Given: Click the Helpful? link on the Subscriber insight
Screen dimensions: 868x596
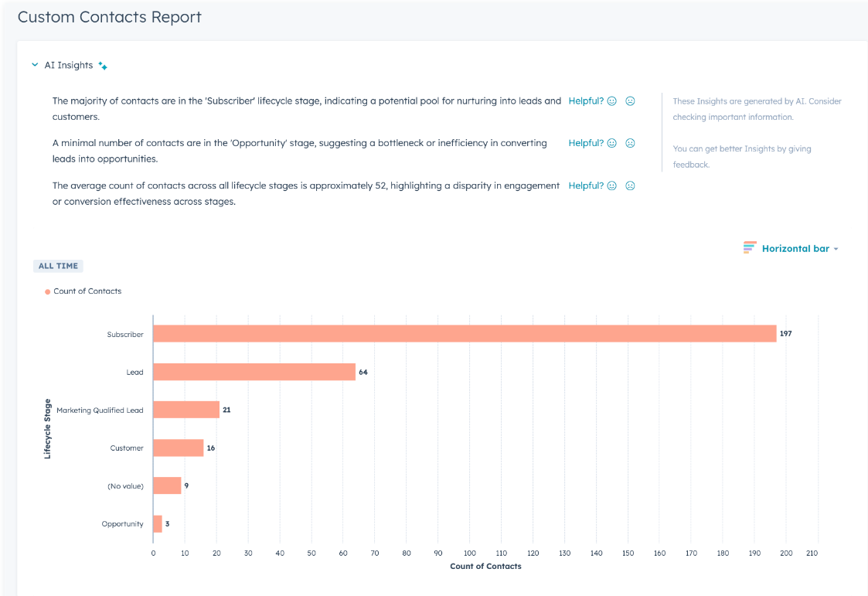Looking at the screenshot, I should (586, 100).
